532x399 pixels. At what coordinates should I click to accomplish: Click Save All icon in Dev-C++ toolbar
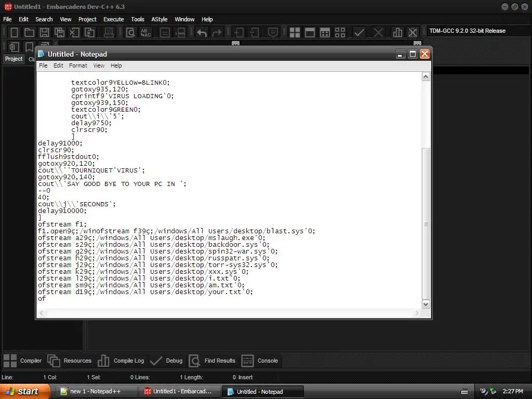click(59, 33)
